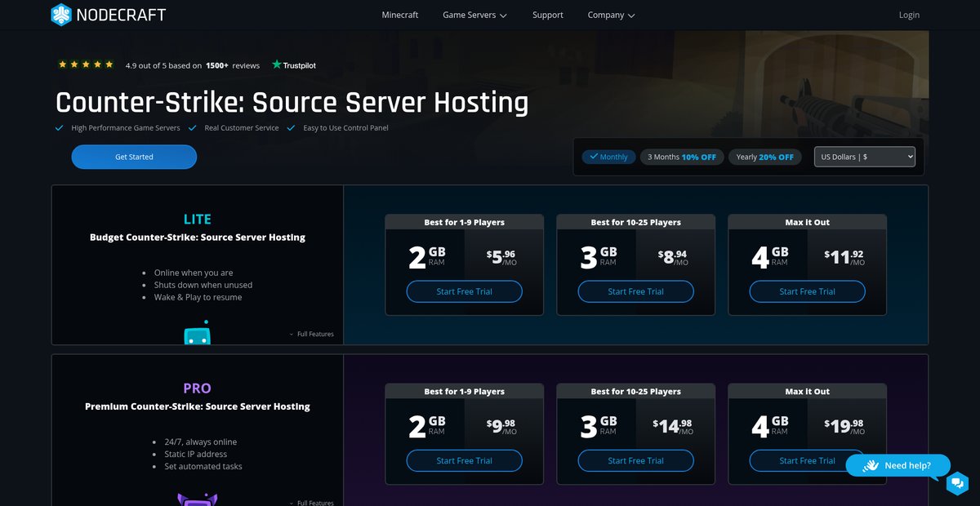The width and height of the screenshot is (980, 506).
Task: Start Free Trial for PRO 4 GB plan
Action: 808,460
